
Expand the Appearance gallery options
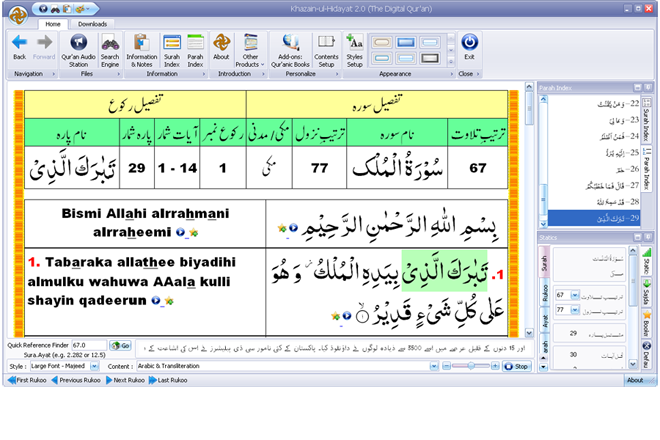(x=451, y=61)
